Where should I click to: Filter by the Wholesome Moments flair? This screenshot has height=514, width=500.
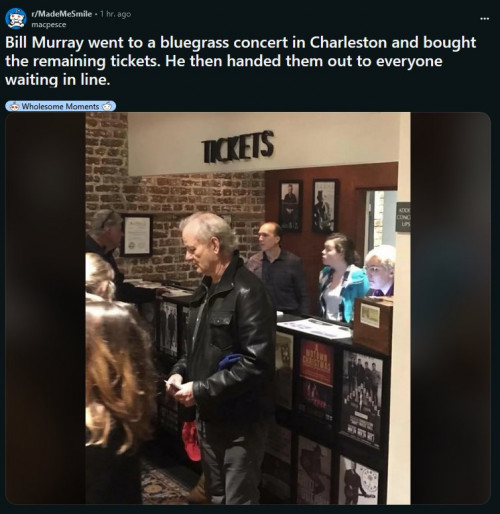61,106
